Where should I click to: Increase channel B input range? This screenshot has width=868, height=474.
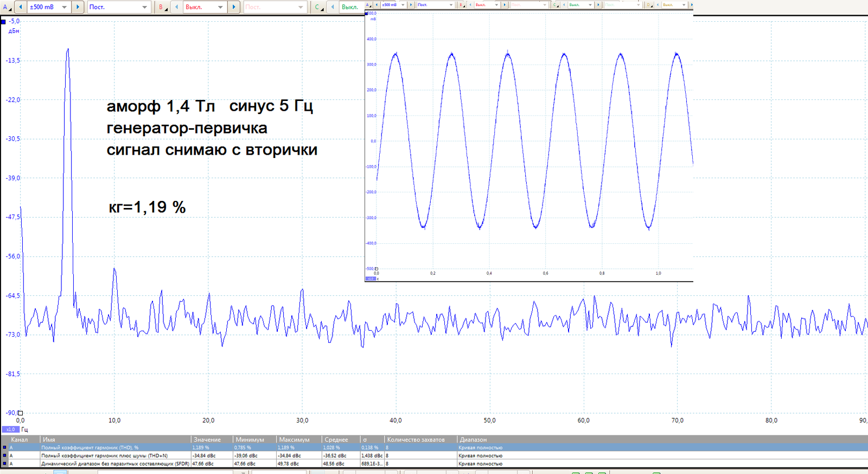234,7
